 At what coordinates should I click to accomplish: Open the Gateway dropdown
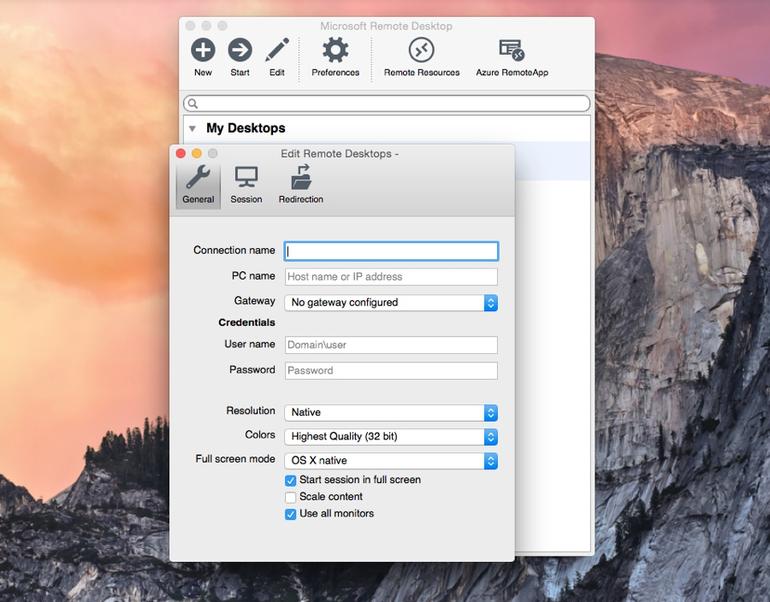pyautogui.click(x=391, y=302)
